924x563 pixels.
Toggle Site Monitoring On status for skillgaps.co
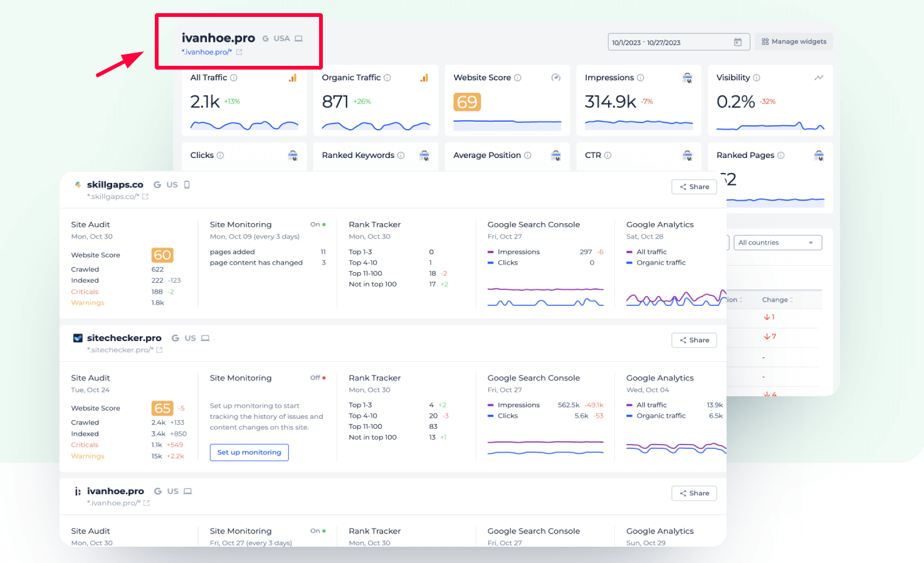coord(318,224)
